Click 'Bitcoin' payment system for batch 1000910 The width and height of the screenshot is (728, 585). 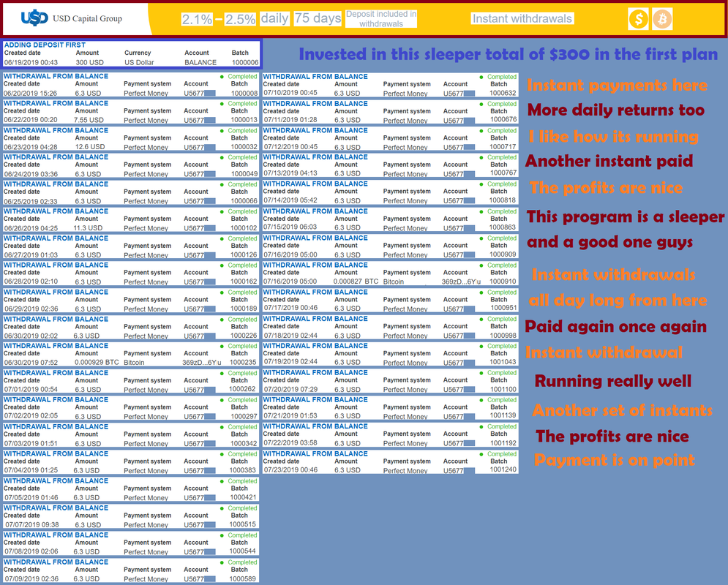394,281
